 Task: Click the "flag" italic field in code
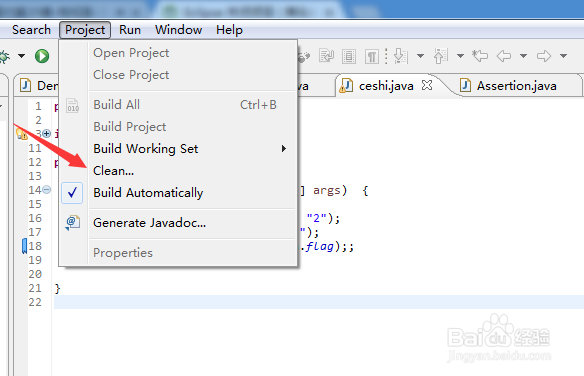click(319, 246)
